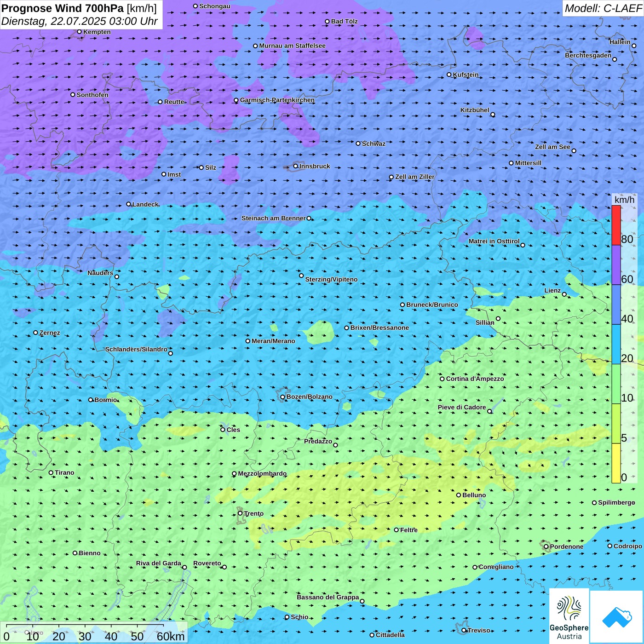Click the Pordenone location label
This screenshot has width=644, height=644.
tap(567, 546)
